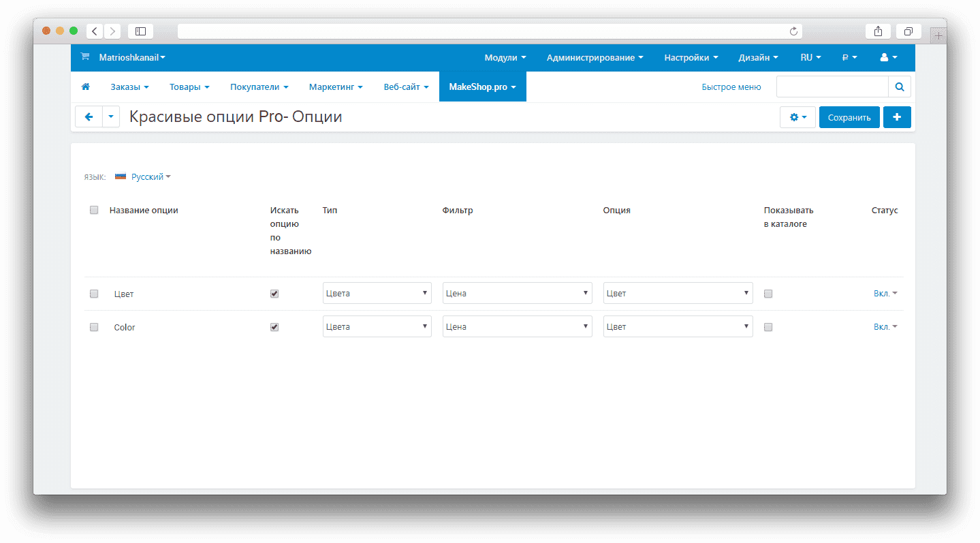The width and height of the screenshot is (980, 543).
Task: Enable show in catalog for Цвет
Action: pos(768,294)
